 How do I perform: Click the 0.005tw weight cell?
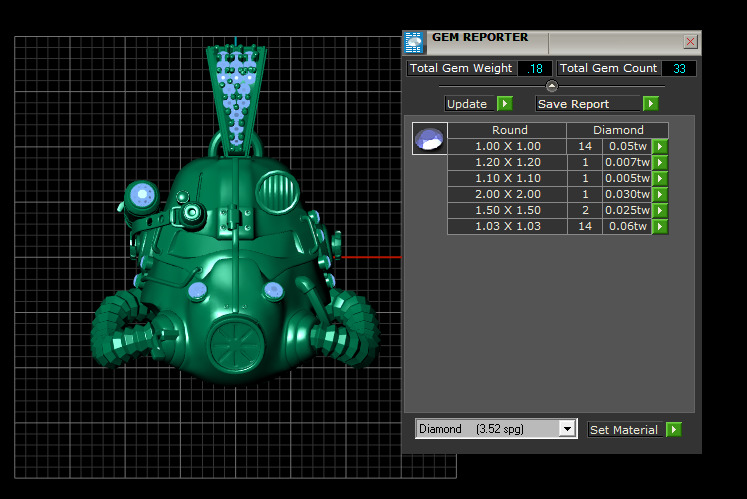click(627, 178)
